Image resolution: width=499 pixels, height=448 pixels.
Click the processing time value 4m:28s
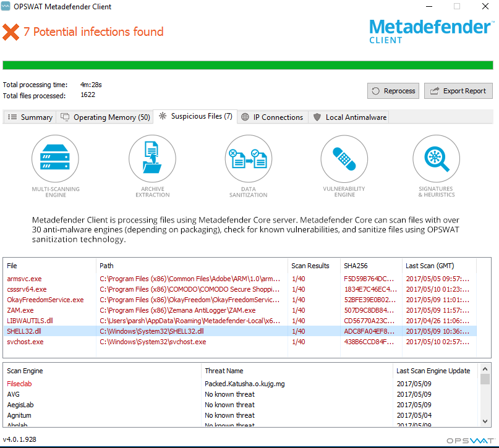(91, 85)
